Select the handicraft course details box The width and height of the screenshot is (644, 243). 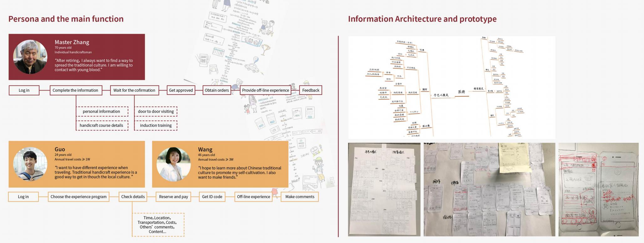click(x=101, y=125)
